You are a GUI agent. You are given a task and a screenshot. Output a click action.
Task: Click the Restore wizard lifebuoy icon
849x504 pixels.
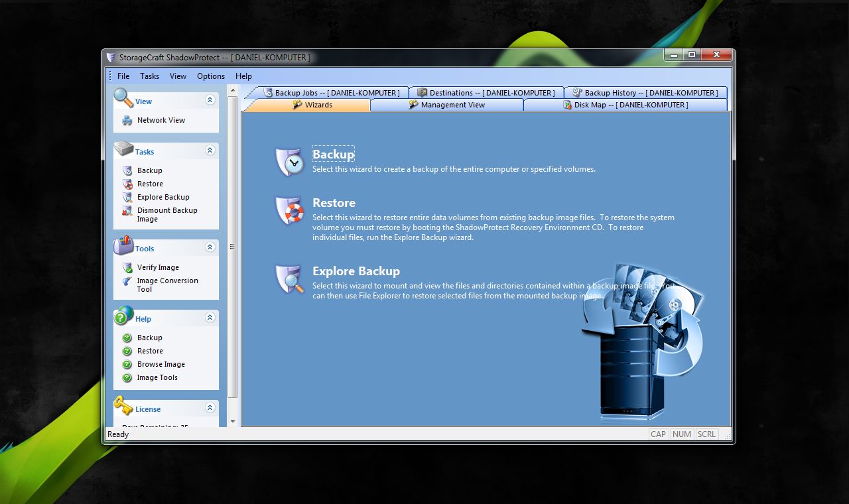tap(289, 210)
